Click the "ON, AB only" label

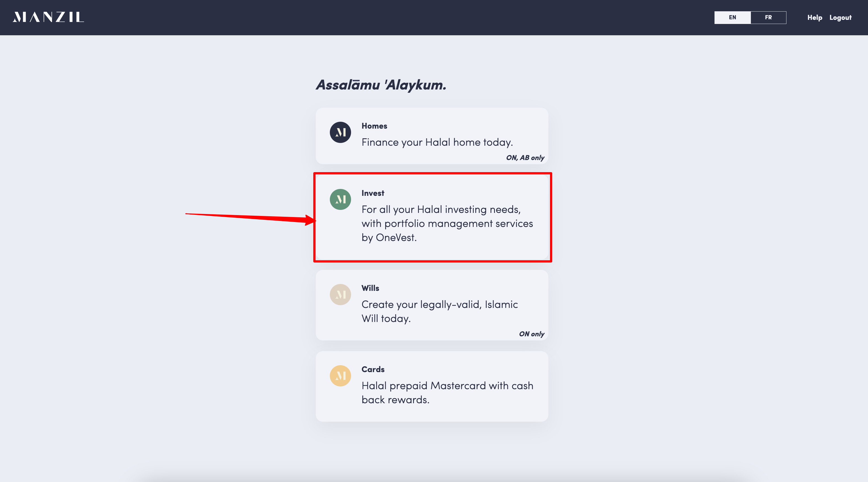pos(525,158)
